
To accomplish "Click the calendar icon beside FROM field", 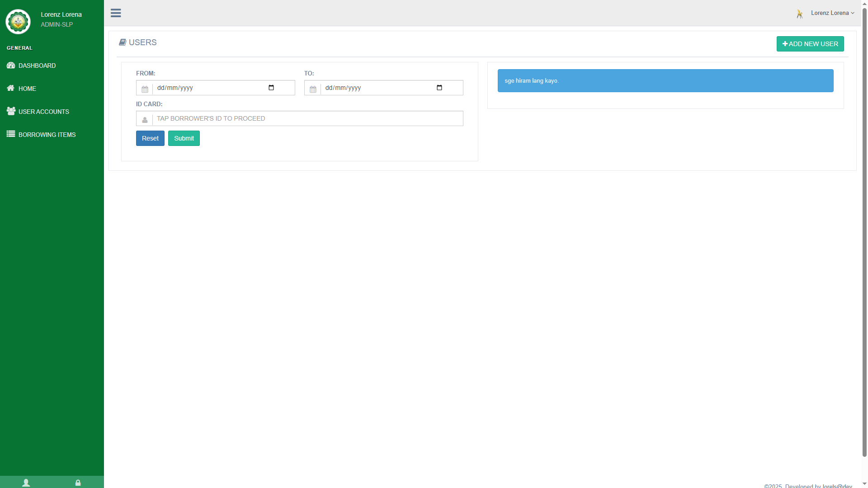I will point(145,89).
